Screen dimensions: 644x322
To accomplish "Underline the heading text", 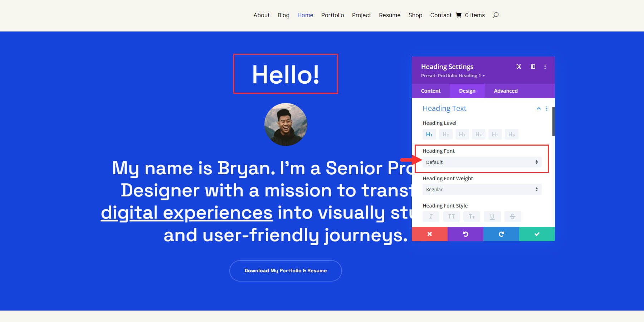I will (x=492, y=216).
